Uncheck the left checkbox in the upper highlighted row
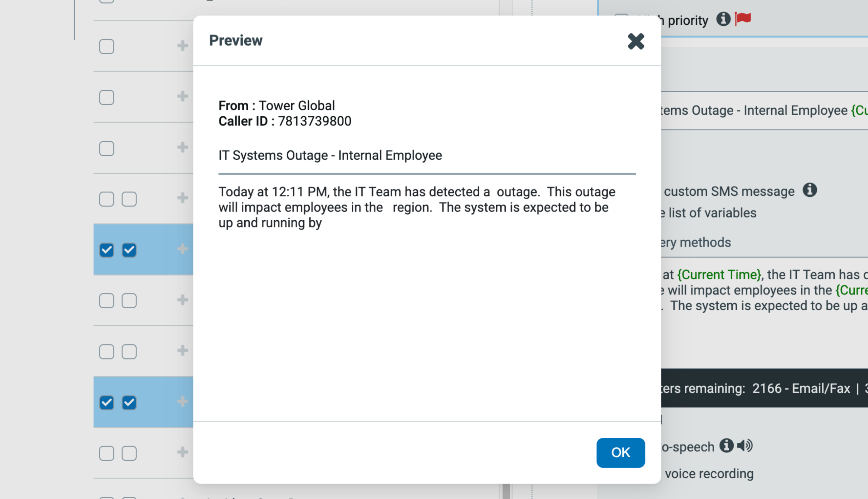The height and width of the screenshot is (499, 868). [106, 250]
